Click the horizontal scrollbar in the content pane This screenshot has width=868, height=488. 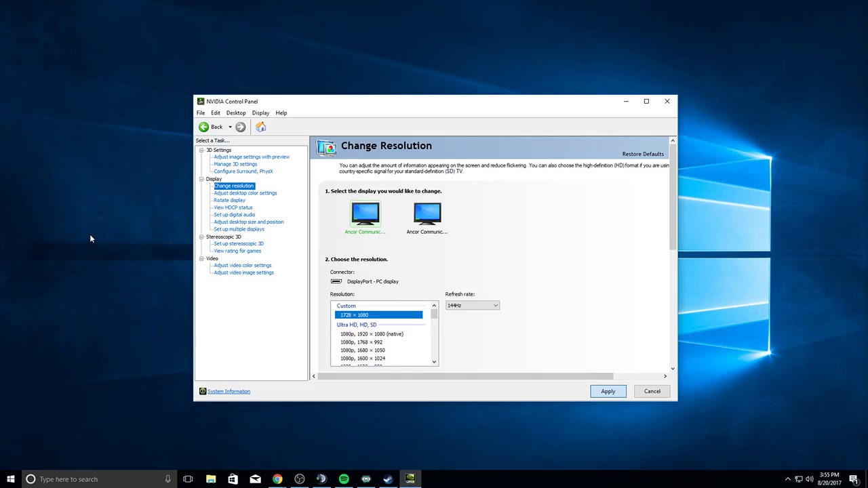point(465,376)
